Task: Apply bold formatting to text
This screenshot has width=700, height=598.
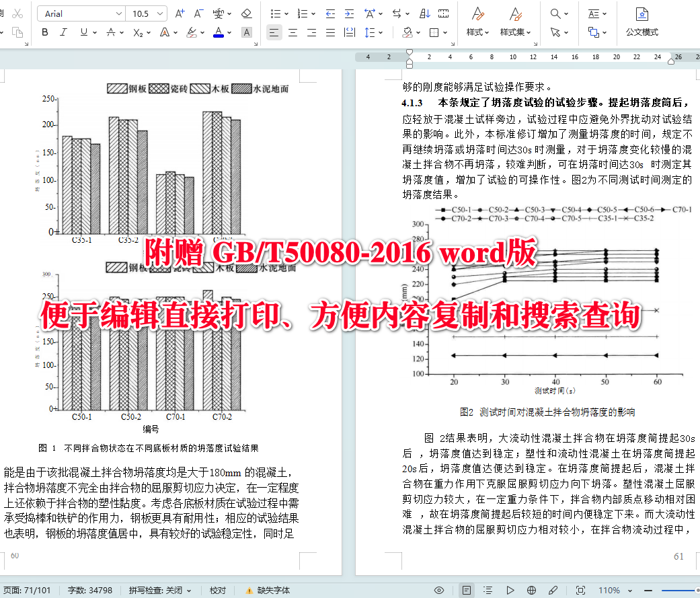Action: [x=44, y=32]
